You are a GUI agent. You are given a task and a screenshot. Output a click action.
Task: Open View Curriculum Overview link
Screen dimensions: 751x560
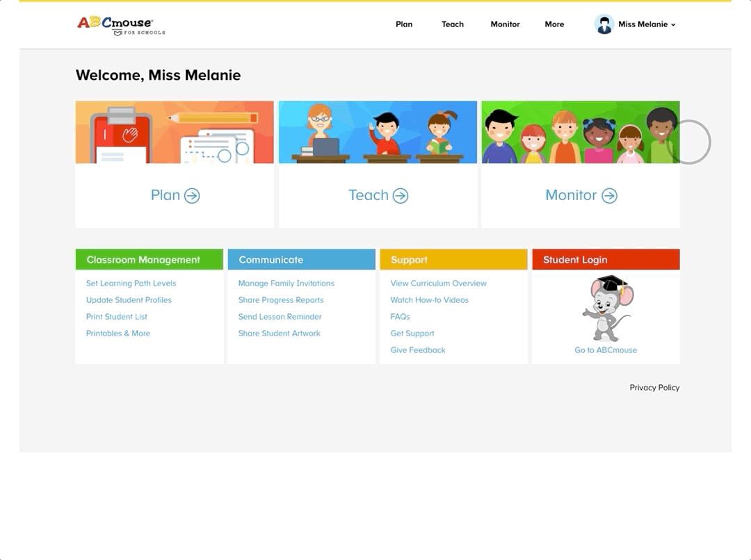pyautogui.click(x=438, y=283)
